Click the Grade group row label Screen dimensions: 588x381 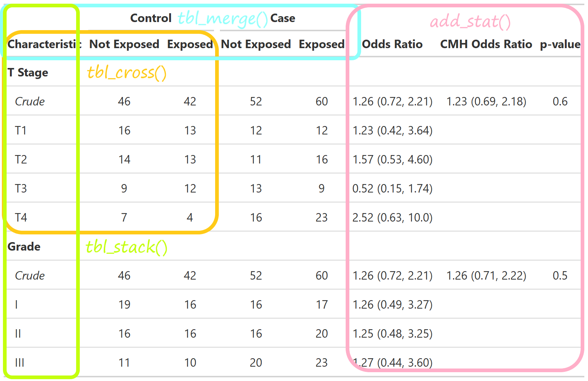[24, 247]
